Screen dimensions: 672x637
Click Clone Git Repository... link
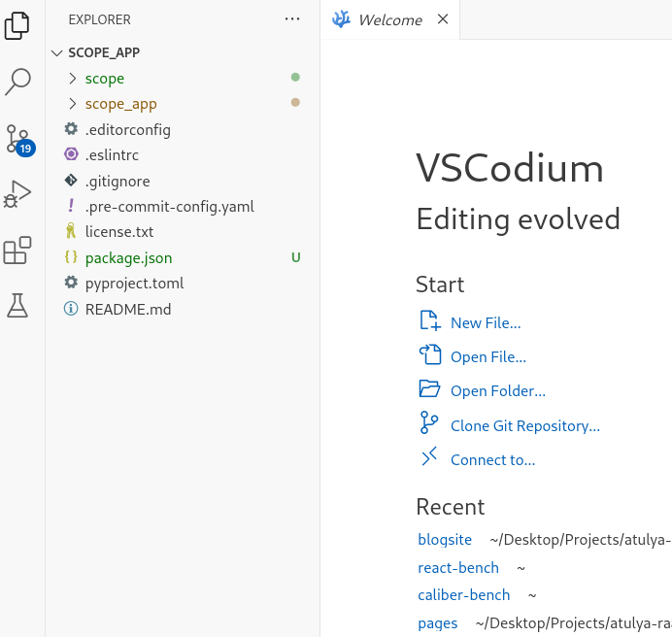tap(525, 425)
